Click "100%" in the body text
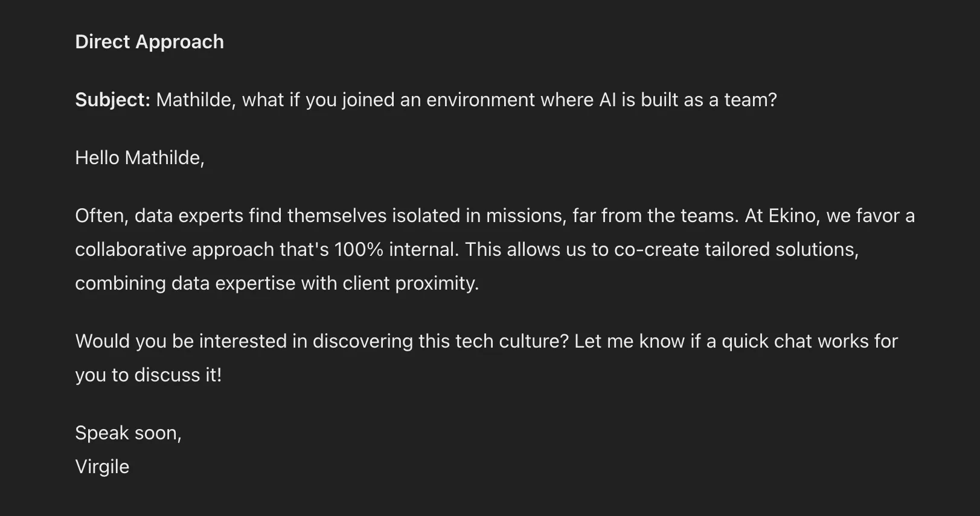980x516 pixels. coord(359,249)
